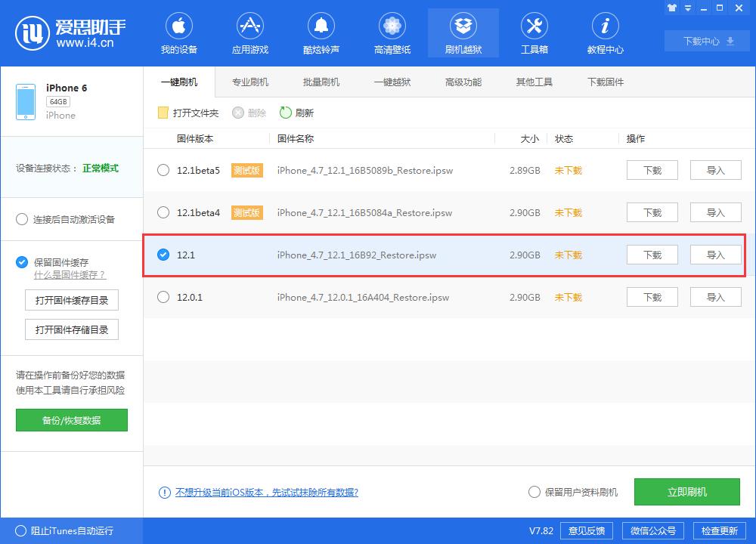The width and height of the screenshot is (756, 544).
Task: Uncheck the 保留固件缓存 firmware cache checkbox
Action: [22, 262]
